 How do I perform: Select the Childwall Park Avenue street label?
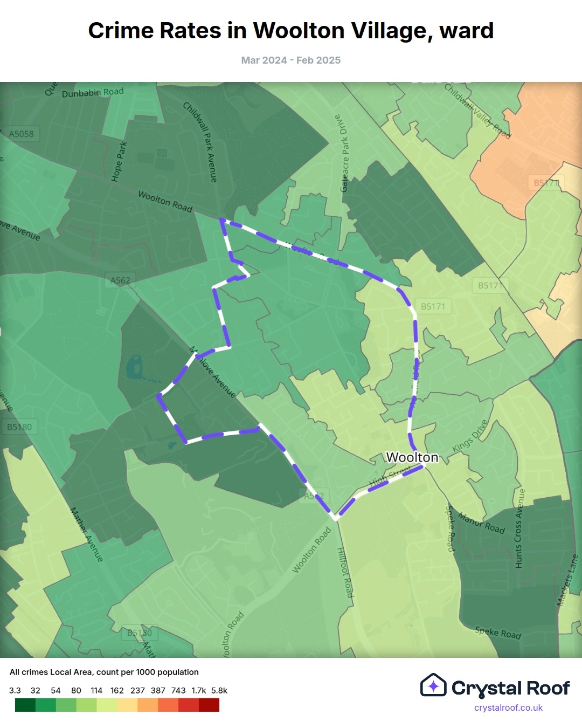(x=200, y=142)
